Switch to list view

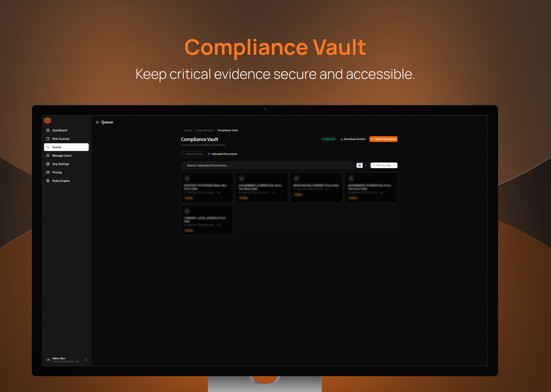(366, 165)
